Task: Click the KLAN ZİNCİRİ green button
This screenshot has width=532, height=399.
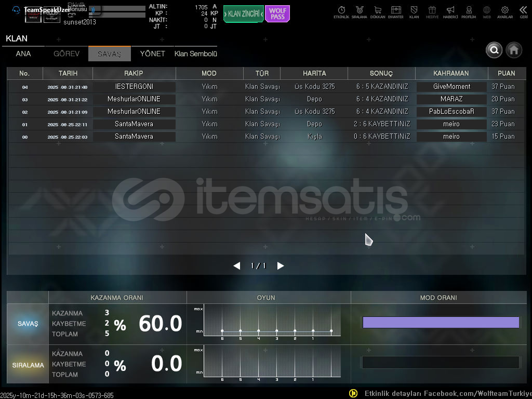Action: coord(243,14)
